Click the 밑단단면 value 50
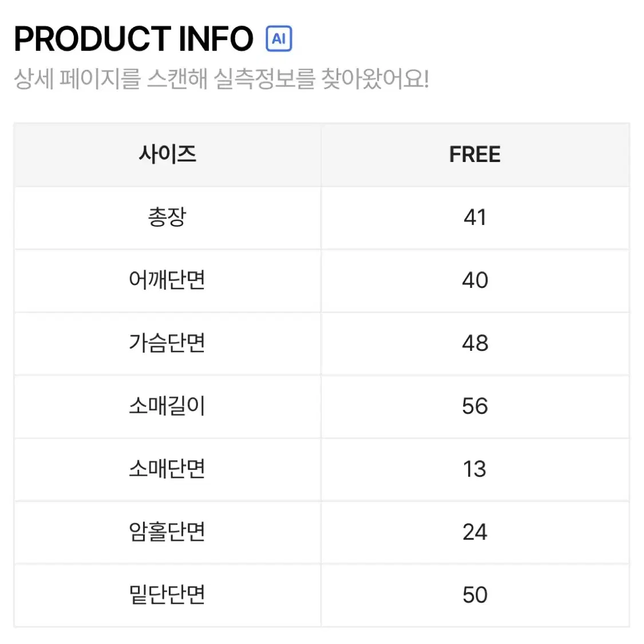Viewport: 644px width, 644px height. coord(475,595)
